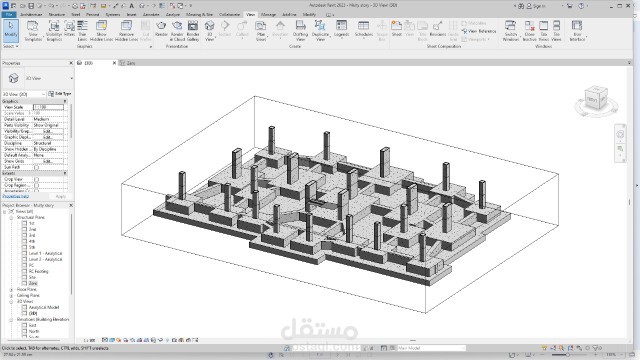Image resolution: width=640 pixels, height=360 pixels.
Task: Click the Edit Type button
Action: 60,94
